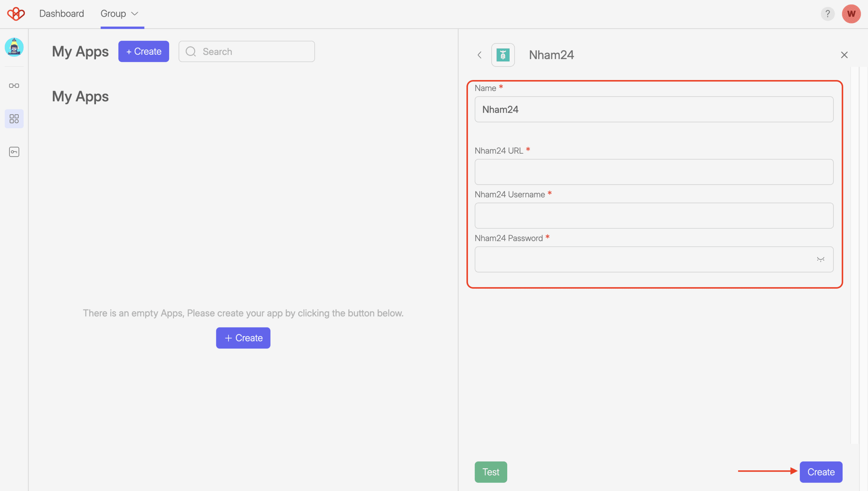Click the heart logo in the top bar
Image resolution: width=868 pixels, height=491 pixels.
coord(16,14)
